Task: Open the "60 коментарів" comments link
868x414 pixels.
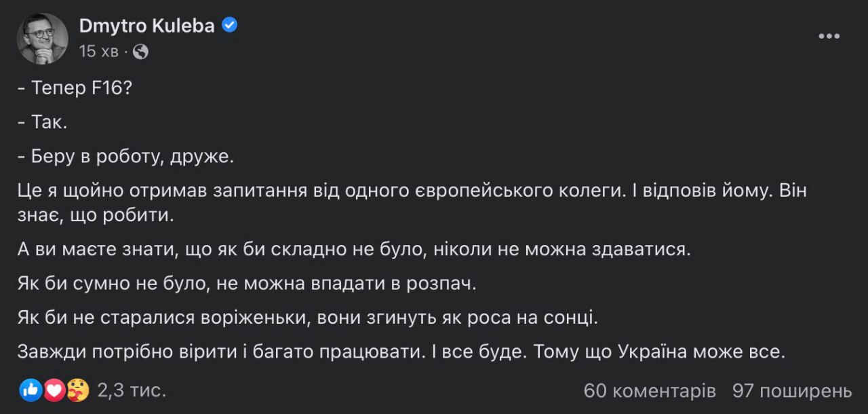Action: tap(649, 391)
